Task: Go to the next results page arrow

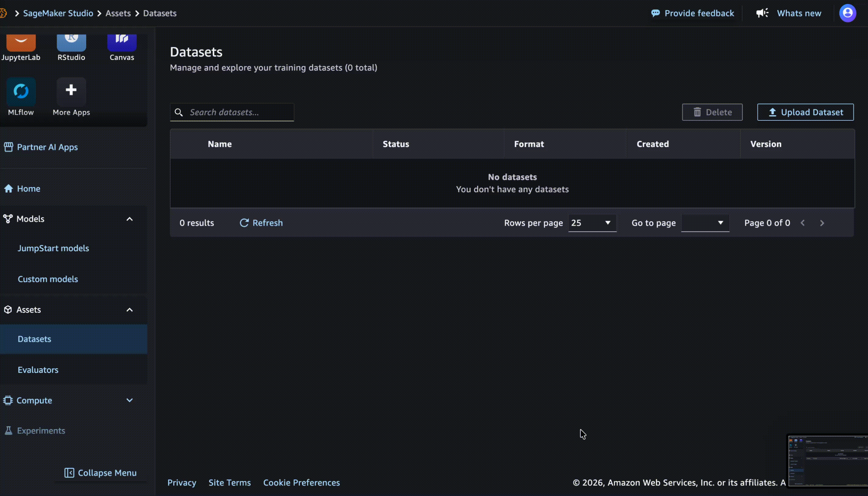Action: click(822, 223)
